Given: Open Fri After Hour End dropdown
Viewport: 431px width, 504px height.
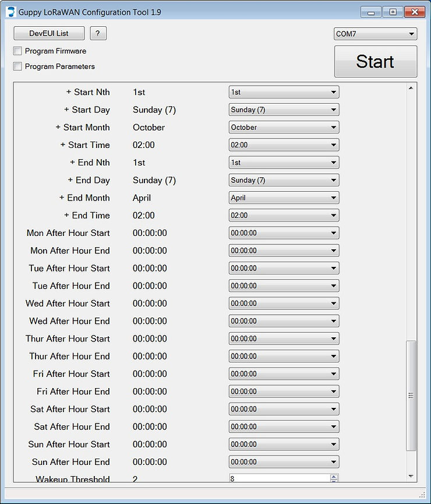Looking at the screenshot, I should click(x=284, y=391).
